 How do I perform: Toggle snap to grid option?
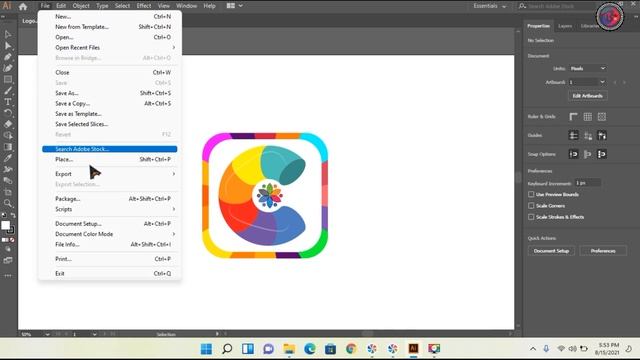click(602, 154)
